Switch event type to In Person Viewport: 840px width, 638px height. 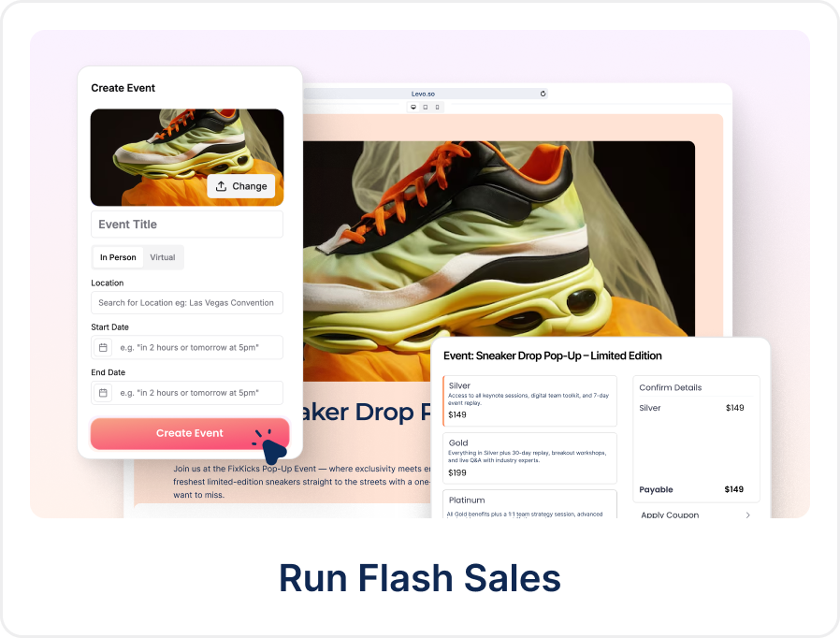tap(118, 257)
